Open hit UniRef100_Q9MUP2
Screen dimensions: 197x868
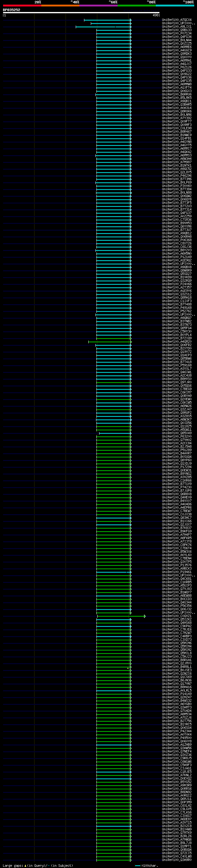pyautogui.click(x=177, y=413)
